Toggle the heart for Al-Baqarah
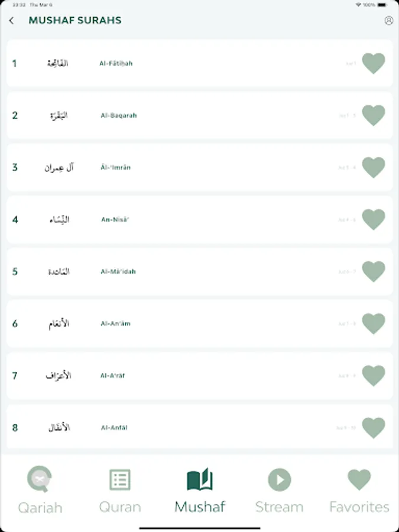Image resolution: width=399 pixels, height=532 pixels. point(373,115)
